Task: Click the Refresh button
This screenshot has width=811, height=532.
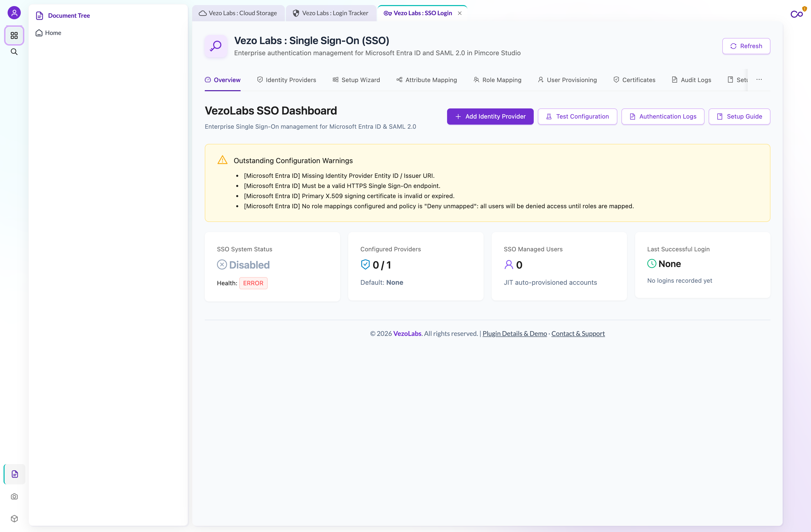Action: [746, 46]
